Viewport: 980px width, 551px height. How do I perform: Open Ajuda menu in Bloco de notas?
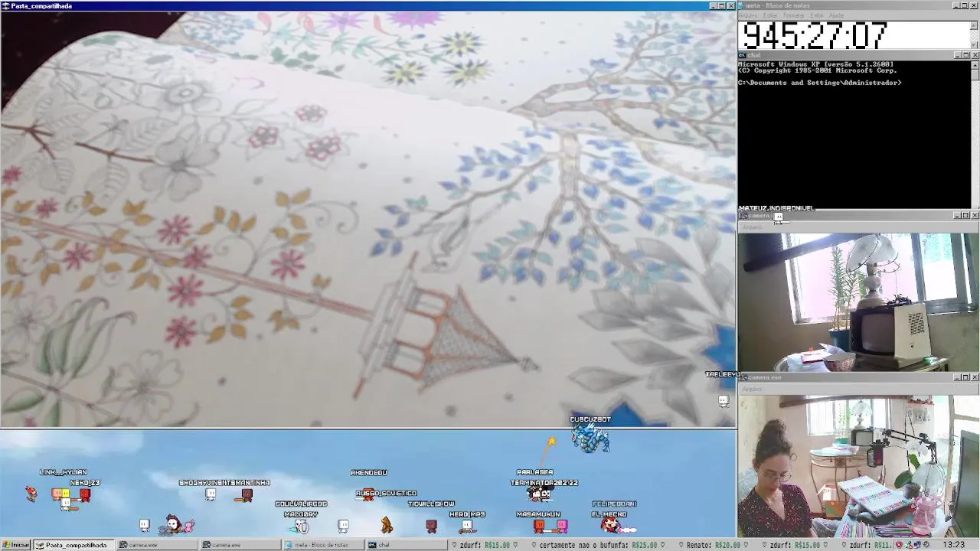[836, 15]
